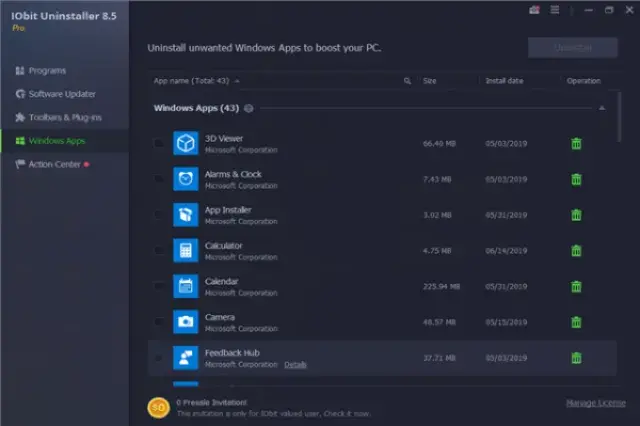Check the box beside Calendar
Screen dimensions: 640x426
tap(158, 286)
